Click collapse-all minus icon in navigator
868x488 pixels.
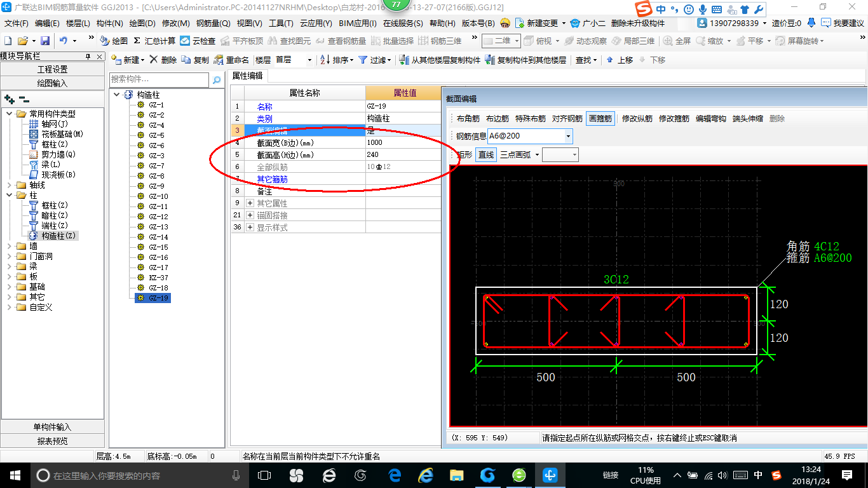[24, 99]
